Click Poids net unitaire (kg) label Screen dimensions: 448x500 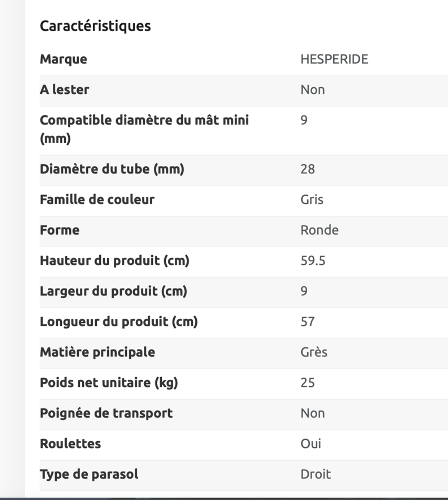click(x=109, y=383)
